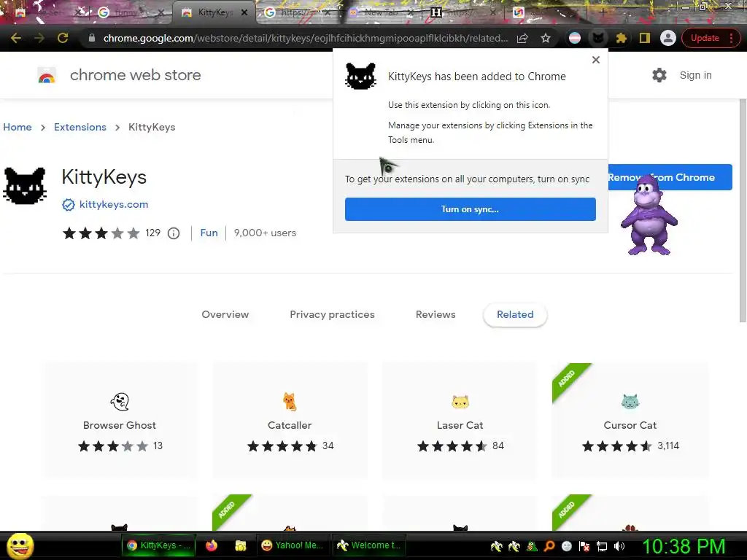Click the Chrome three-dot menu beside Update

[731, 38]
